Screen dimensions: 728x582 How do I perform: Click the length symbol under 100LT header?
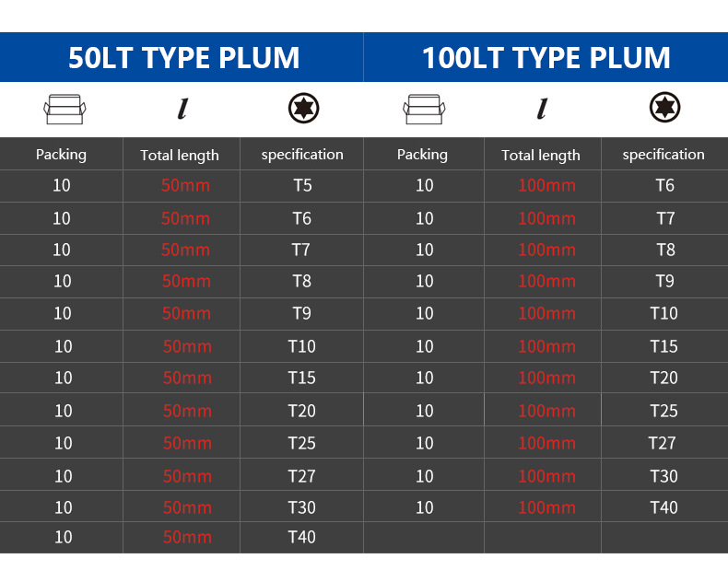[542, 109]
